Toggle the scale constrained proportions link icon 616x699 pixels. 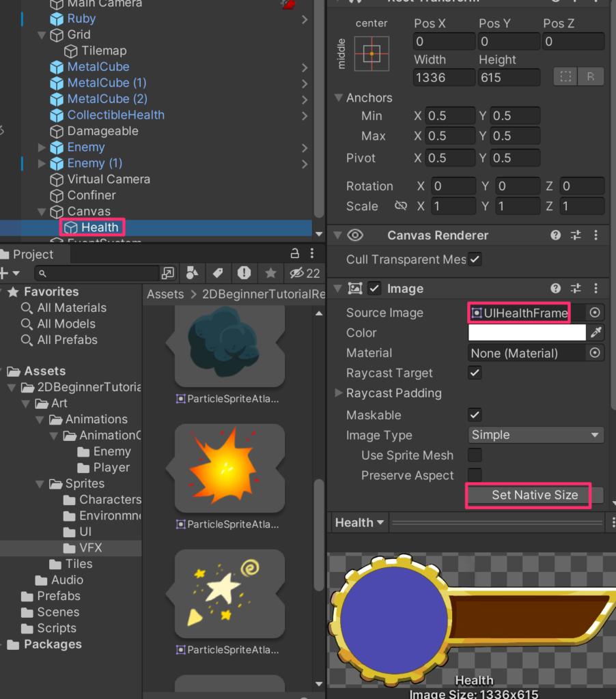pyautogui.click(x=401, y=205)
